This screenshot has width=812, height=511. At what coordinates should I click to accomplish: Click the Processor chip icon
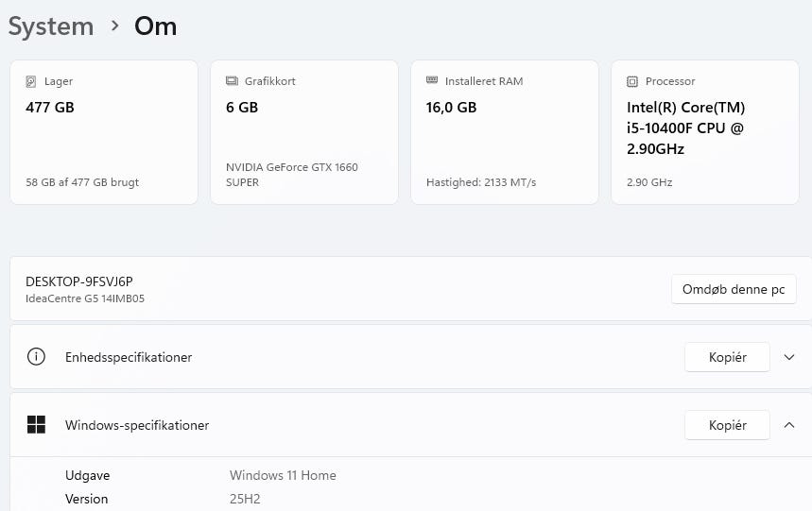[x=632, y=81]
